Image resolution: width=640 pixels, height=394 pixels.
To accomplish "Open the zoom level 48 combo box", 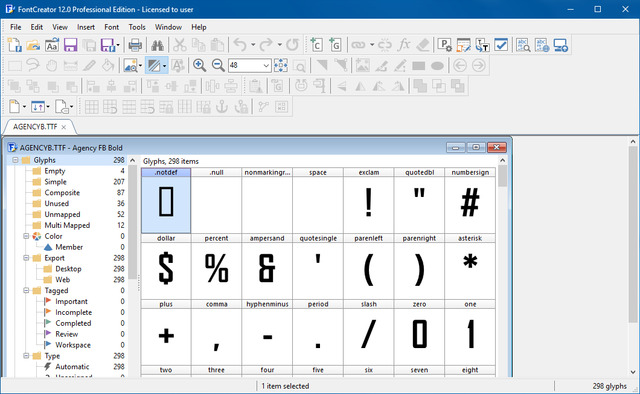I will click(249, 65).
